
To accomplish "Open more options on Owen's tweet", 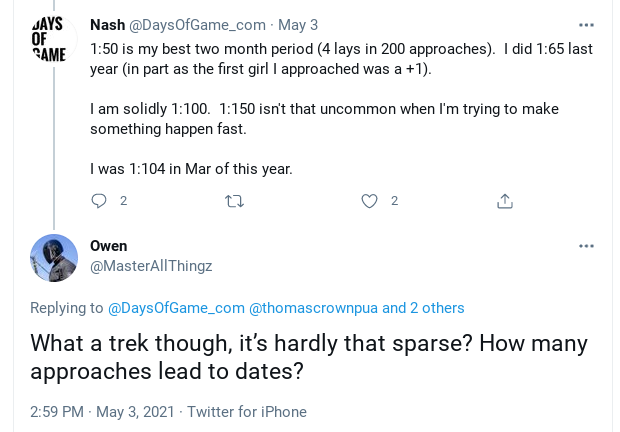I will [x=586, y=246].
